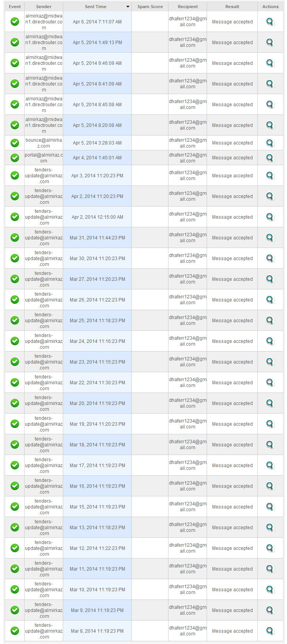Open details for the bounce@almirkaz.com message

270,143
